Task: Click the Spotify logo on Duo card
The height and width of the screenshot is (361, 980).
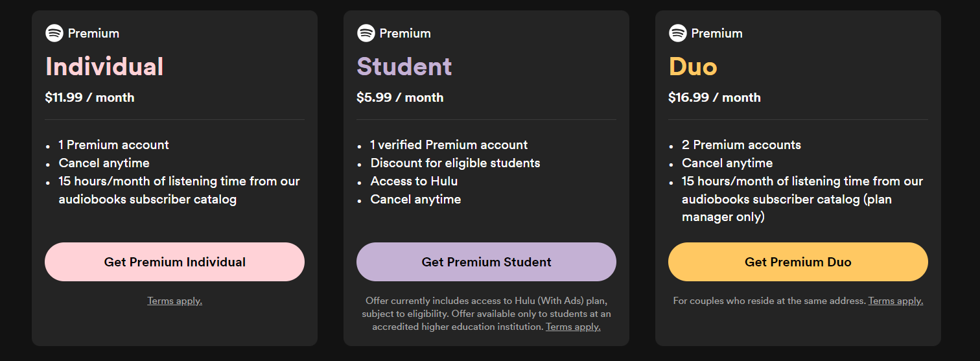Action: coord(678,33)
